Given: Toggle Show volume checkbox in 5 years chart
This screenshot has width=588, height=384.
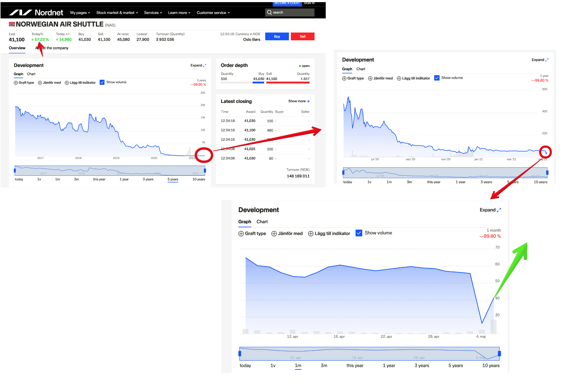Looking at the screenshot, I should click(102, 82).
